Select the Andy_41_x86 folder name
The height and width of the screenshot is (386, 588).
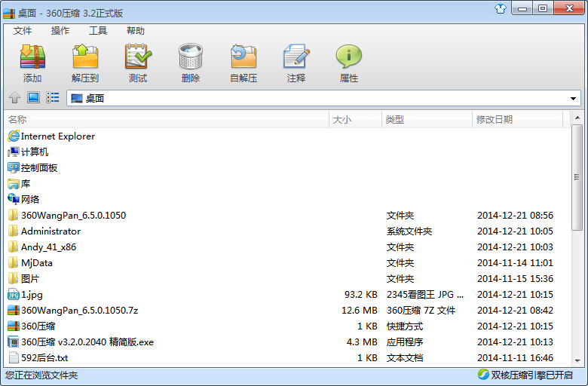coord(48,247)
